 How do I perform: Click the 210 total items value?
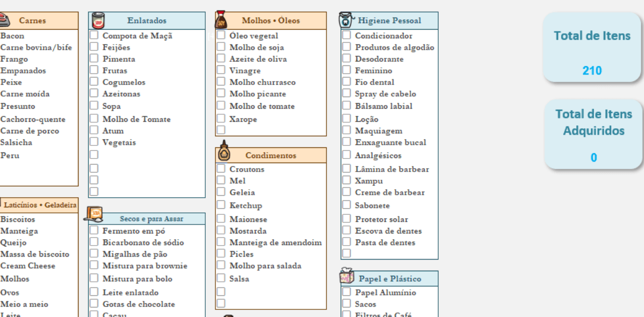592,70
